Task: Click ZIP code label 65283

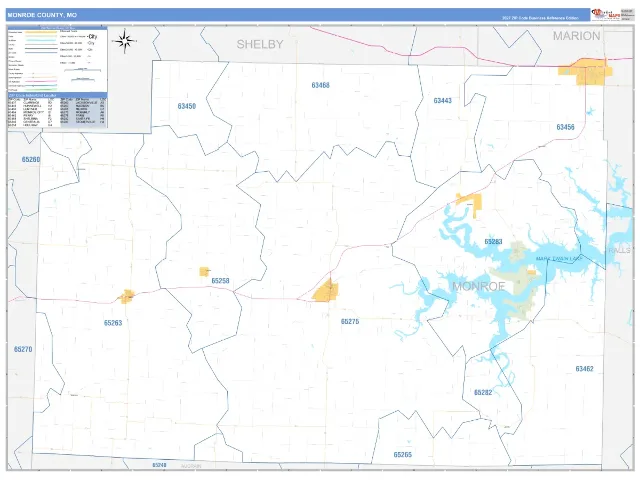Action: (x=493, y=242)
